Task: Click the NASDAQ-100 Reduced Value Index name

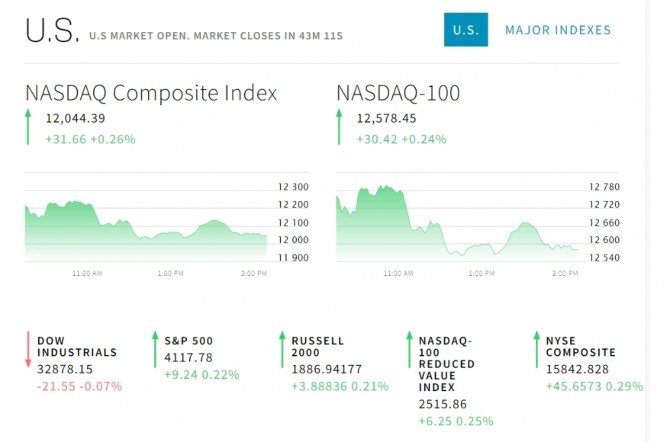Action: [447, 364]
